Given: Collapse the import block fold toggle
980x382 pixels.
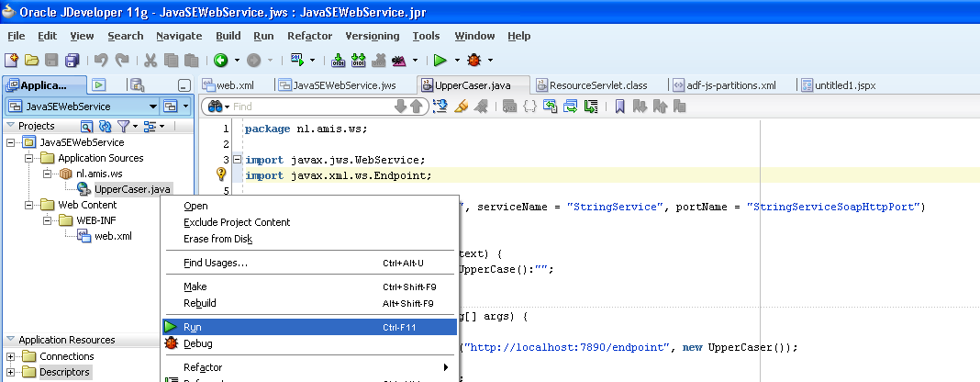Looking at the screenshot, I should pyautogui.click(x=237, y=160).
